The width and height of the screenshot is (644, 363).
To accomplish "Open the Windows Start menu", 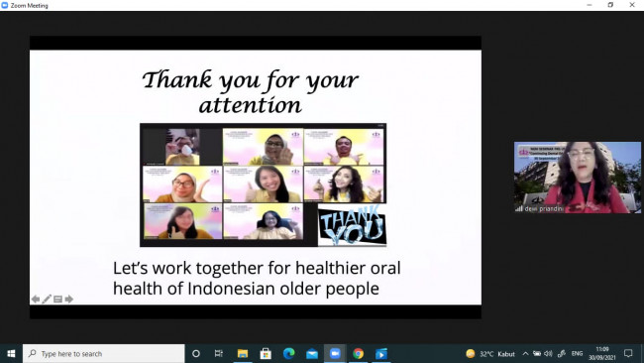I will click(x=11, y=353).
